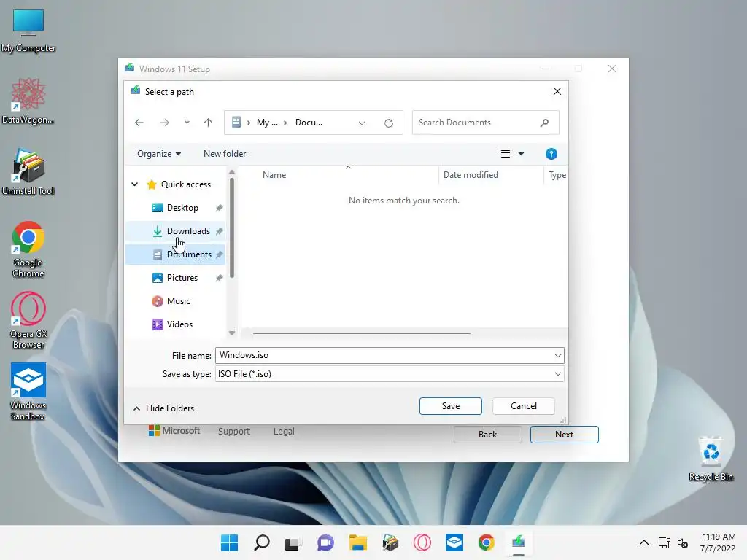
Task: Open the Save as type combo box
Action: [x=390, y=374]
